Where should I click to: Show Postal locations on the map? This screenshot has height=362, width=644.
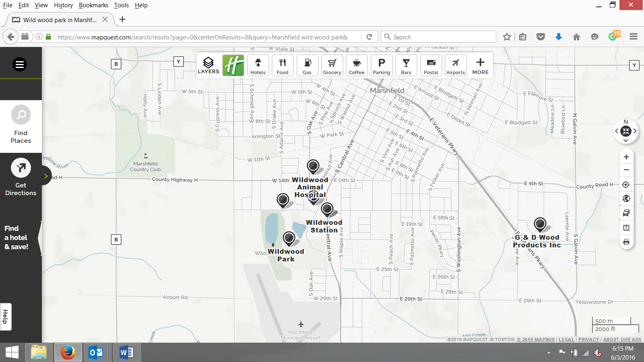[431, 65]
